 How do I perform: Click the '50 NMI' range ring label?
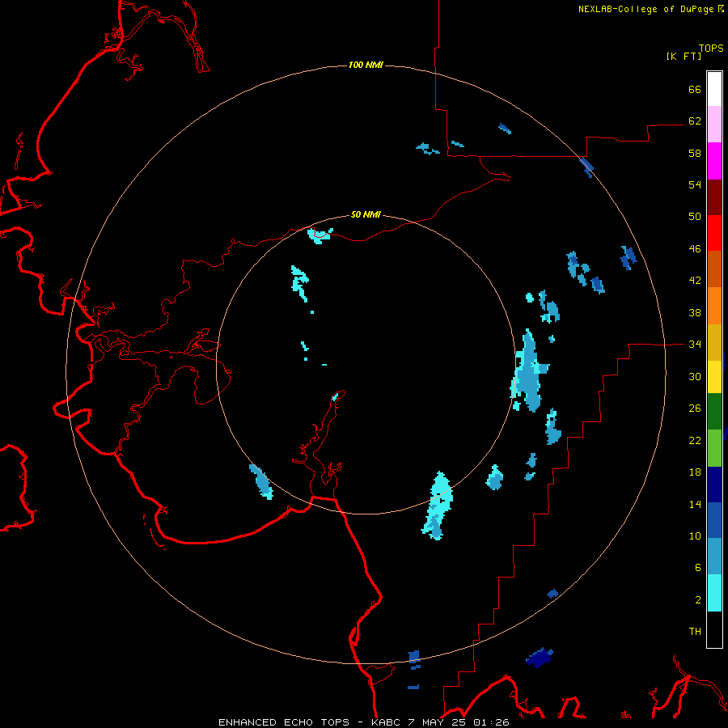click(366, 214)
